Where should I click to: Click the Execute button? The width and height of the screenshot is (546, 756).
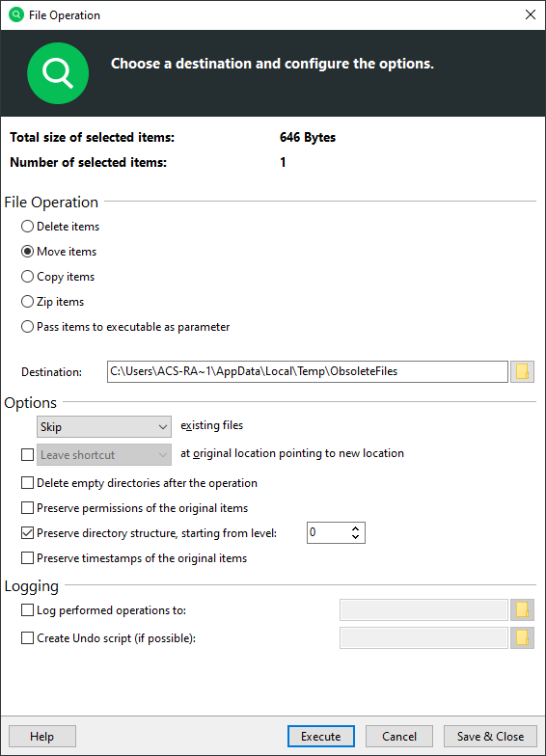click(320, 737)
